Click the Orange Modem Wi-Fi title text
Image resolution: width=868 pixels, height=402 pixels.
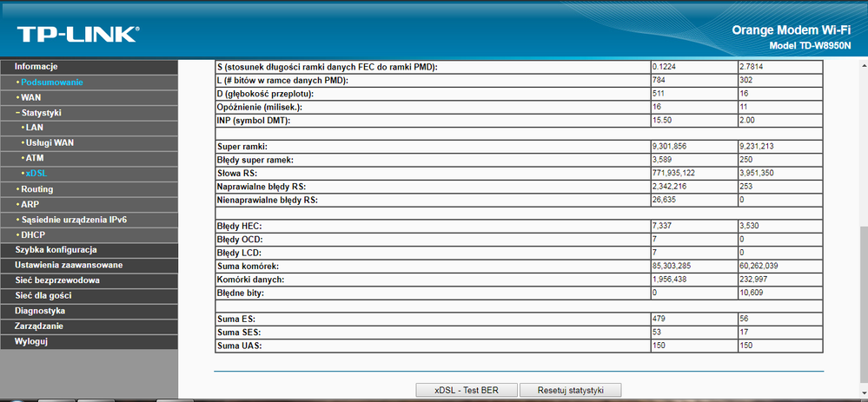pyautogui.click(x=791, y=30)
